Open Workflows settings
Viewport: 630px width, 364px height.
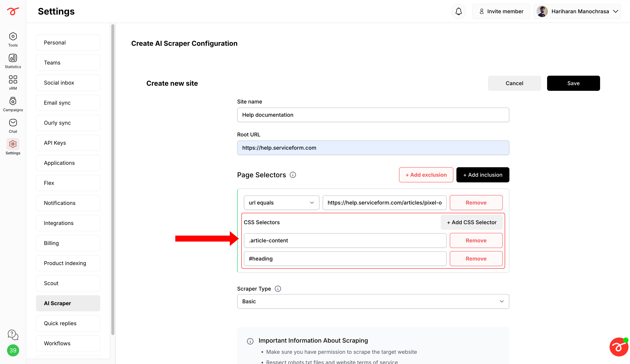click(x=68, y=343)
